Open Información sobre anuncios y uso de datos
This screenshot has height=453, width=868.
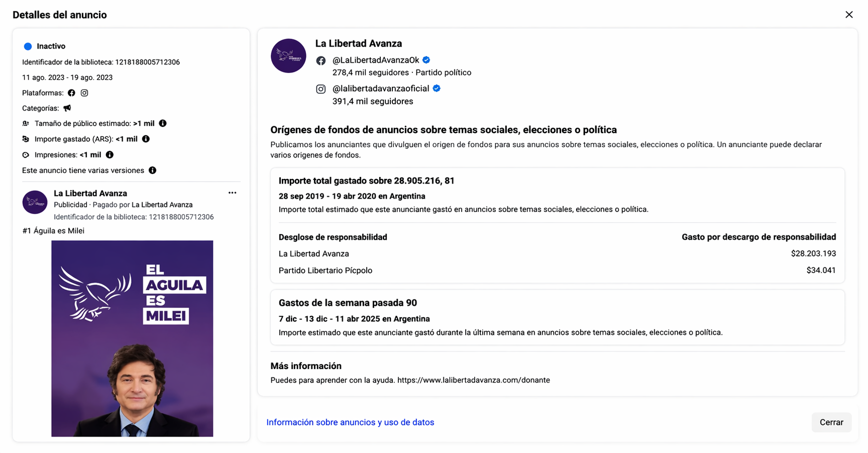click(350, 422)
